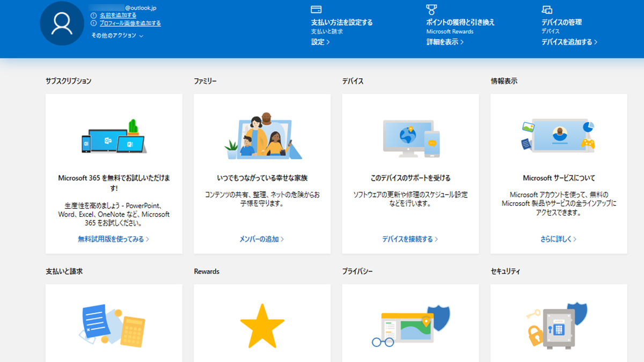Click the デバイスを接続する link

(x=410, y=239)
